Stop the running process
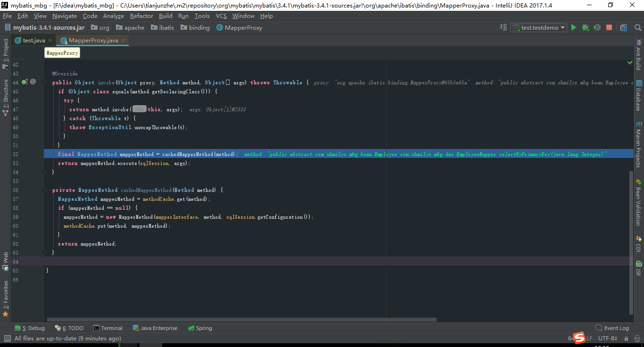 pos(609,27)
